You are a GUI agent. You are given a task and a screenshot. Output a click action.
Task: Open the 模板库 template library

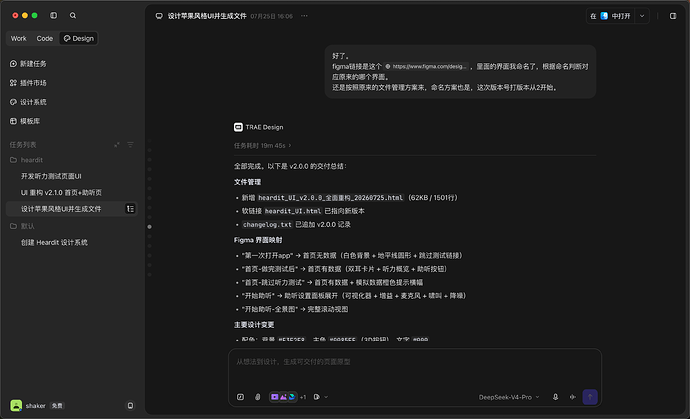click(25, 121)
